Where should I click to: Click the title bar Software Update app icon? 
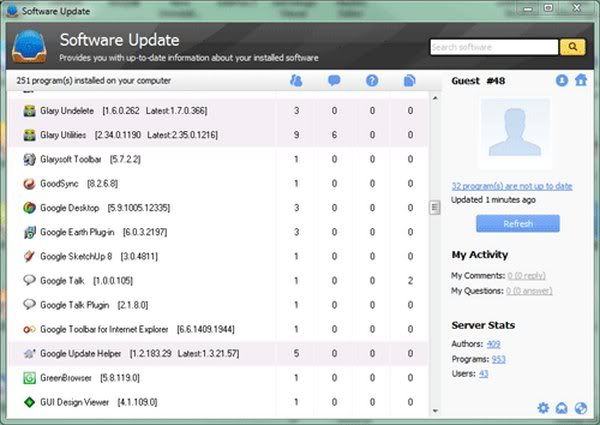pyautogui.click(x=12, y=11)
